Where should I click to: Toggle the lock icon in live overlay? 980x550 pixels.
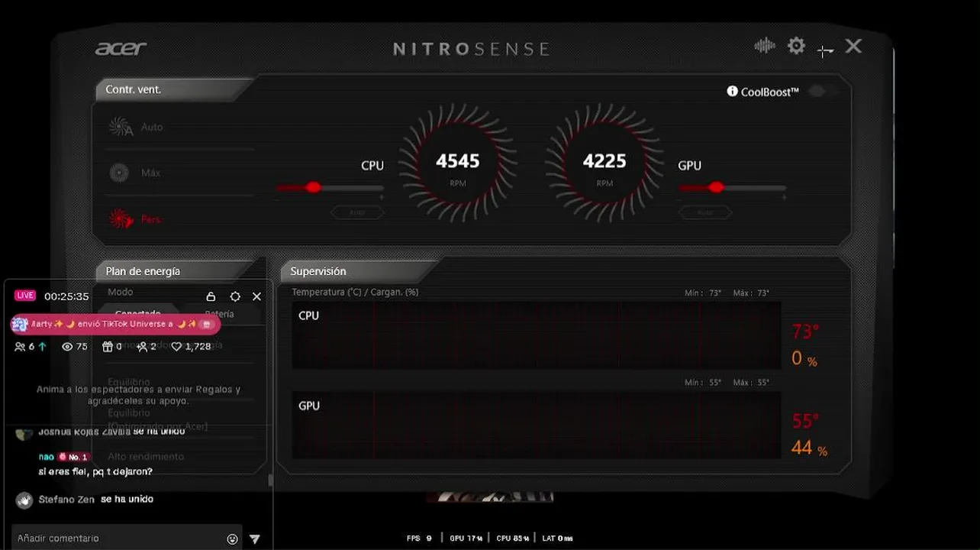click(211, 296)
